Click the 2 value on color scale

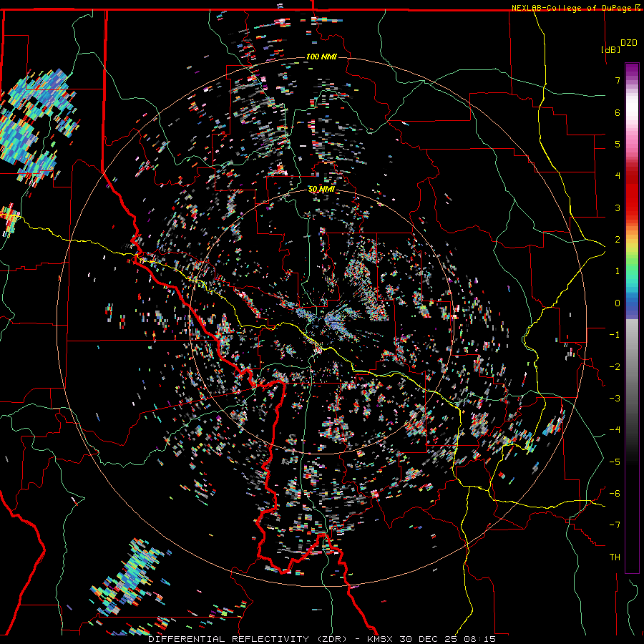point(618,240)
